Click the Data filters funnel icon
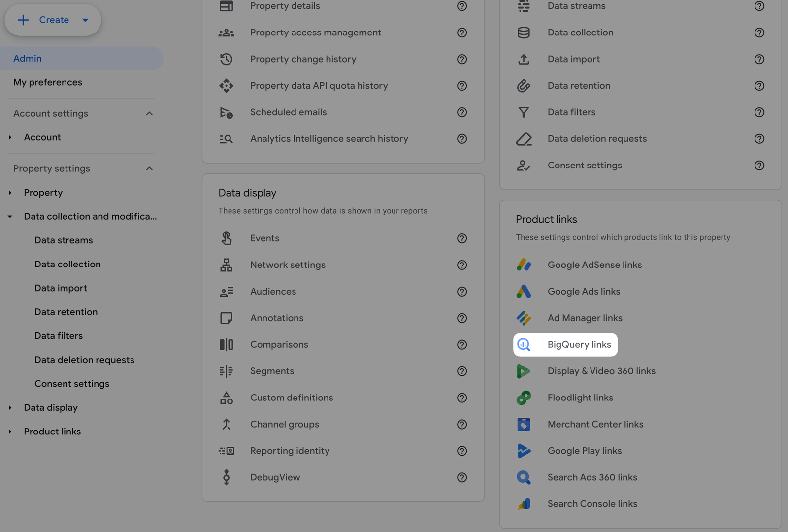Image resolution: width=788 pixels, height=532 pixels. pos(524,112)
